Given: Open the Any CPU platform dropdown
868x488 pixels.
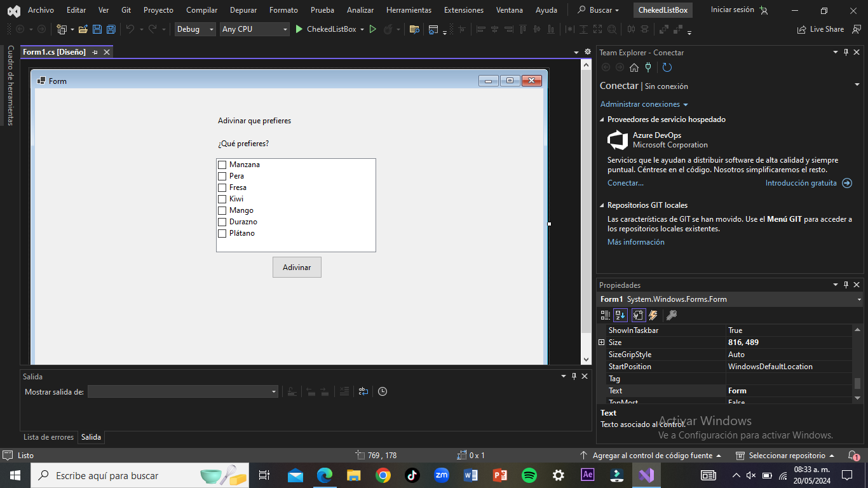Looking at the screenshot, I should point(254,29).
